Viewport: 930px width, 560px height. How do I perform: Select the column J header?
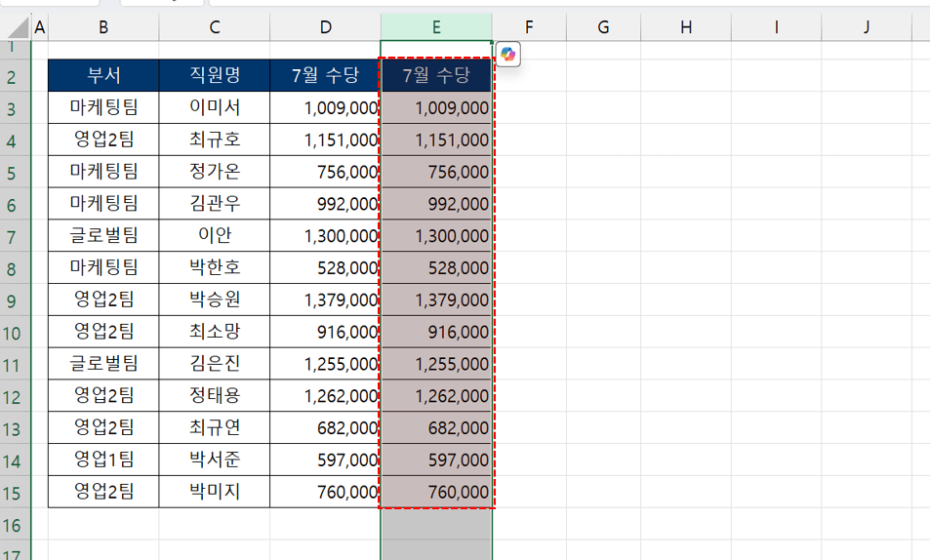click(867, 28)
